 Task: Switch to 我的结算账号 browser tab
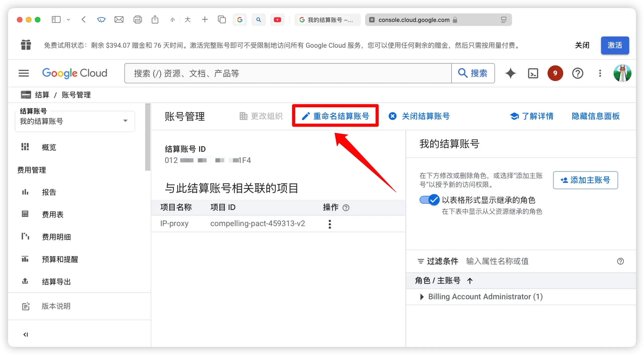point(327,20)
